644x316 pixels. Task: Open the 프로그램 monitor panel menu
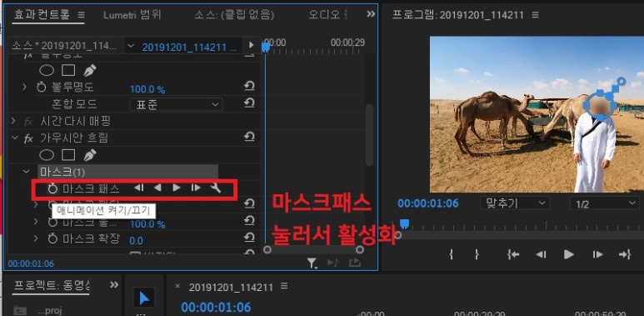pos(535,15)
